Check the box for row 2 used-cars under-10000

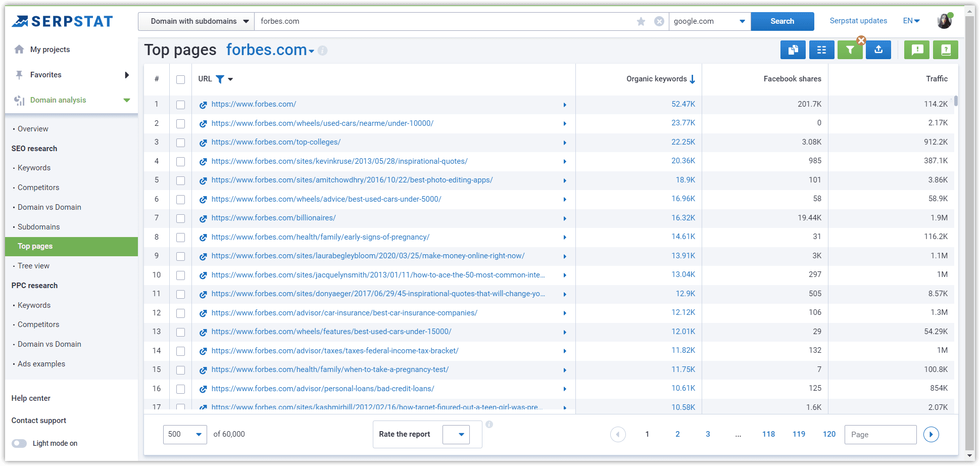click(x=180, y=124)
